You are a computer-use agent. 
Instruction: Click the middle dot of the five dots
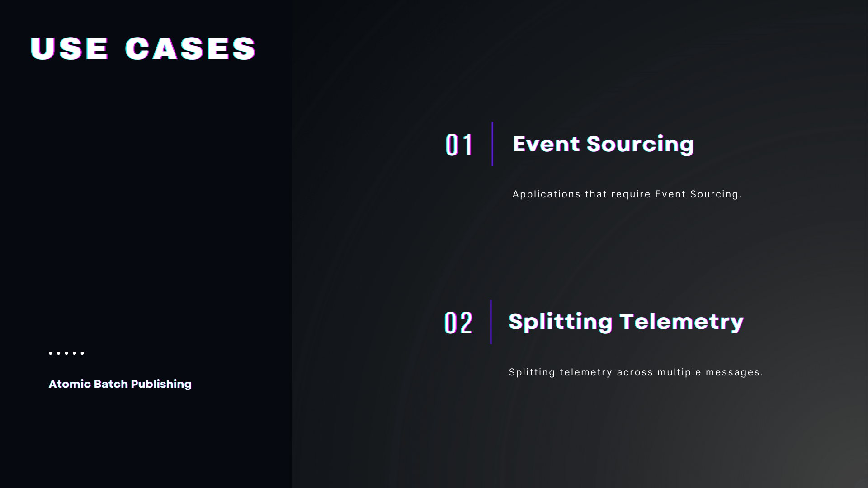click(66, 353)
